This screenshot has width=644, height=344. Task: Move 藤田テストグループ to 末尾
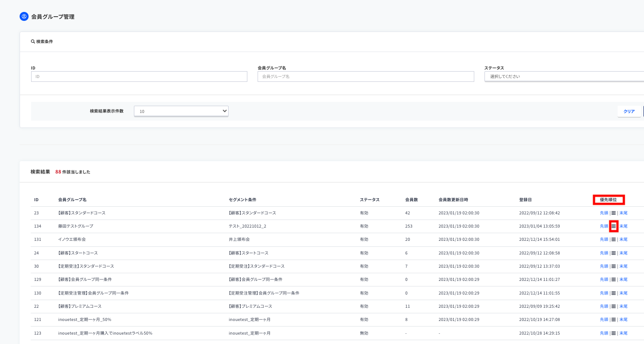click(624, 226)
